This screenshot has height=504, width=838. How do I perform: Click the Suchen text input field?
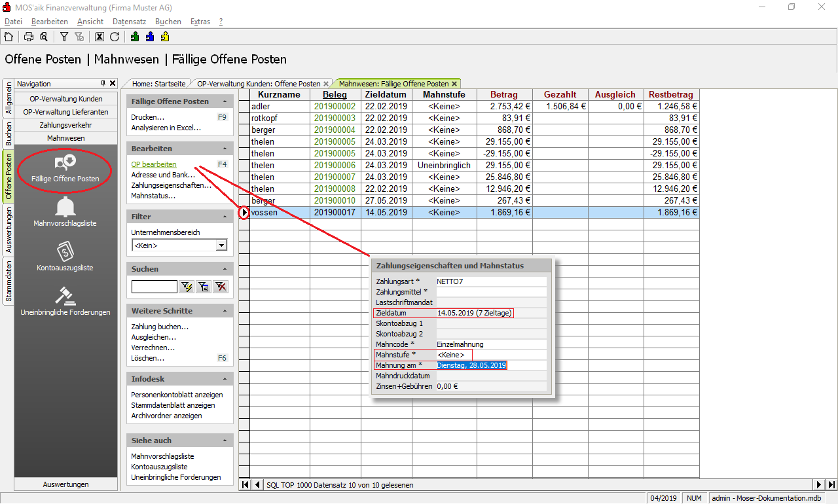pos(154,286)
